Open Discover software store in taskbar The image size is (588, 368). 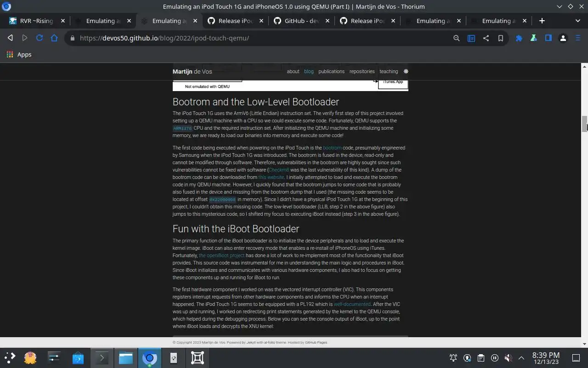(78, 357)
